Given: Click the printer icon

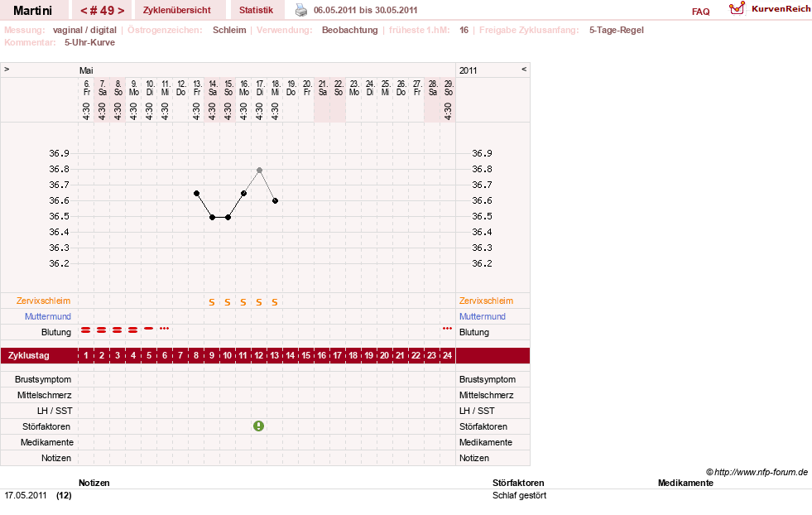Looking at the screenshot, I should [x=300, y=10].
